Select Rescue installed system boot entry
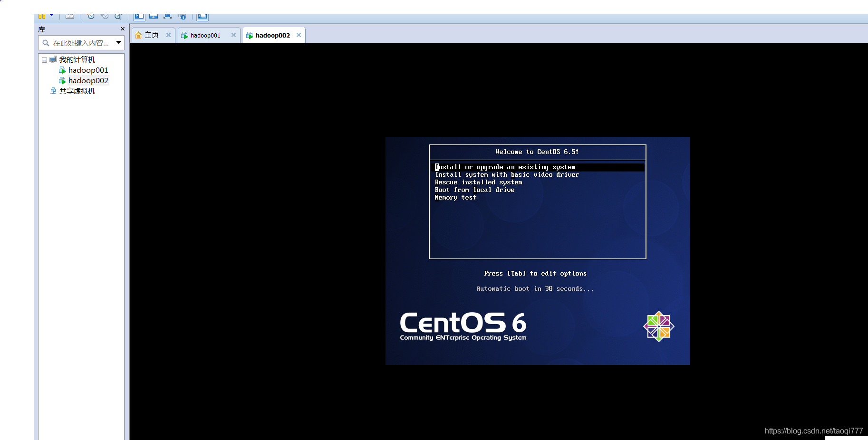Screen dimensions: 868x440 [478, 182]
